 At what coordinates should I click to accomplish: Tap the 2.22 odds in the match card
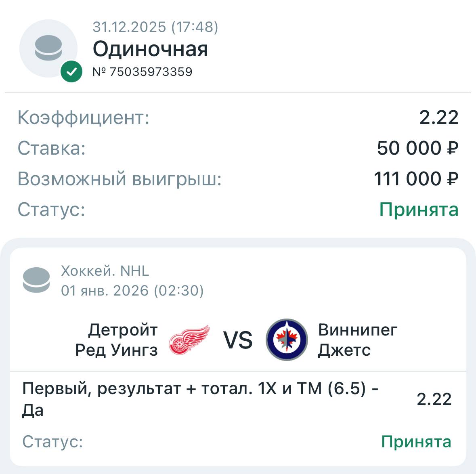coord(434,399)
